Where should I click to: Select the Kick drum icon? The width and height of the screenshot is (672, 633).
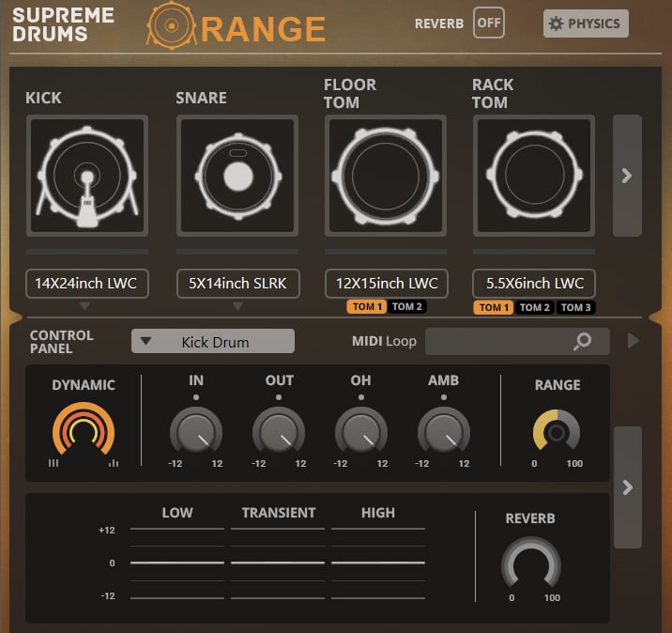(87, 176)
